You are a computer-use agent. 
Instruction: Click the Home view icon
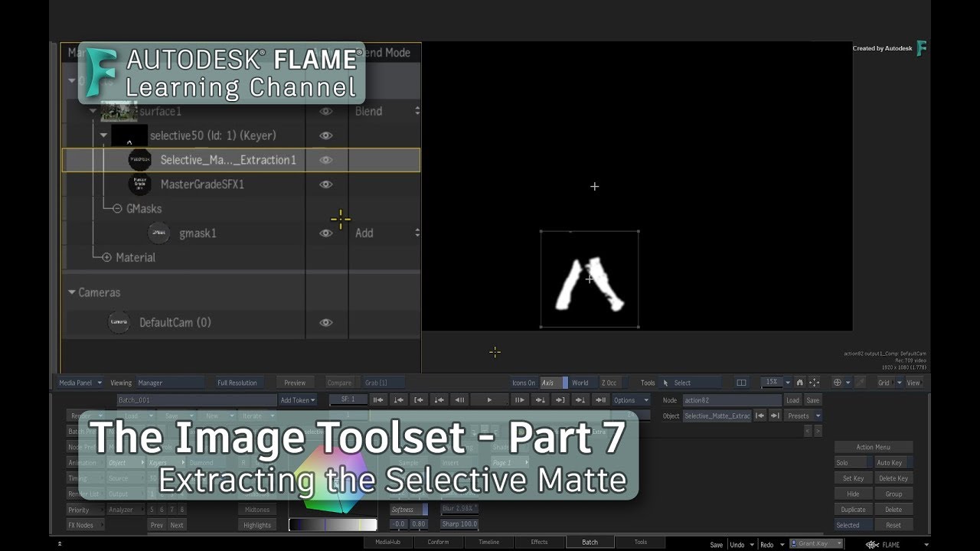(800, 383)
